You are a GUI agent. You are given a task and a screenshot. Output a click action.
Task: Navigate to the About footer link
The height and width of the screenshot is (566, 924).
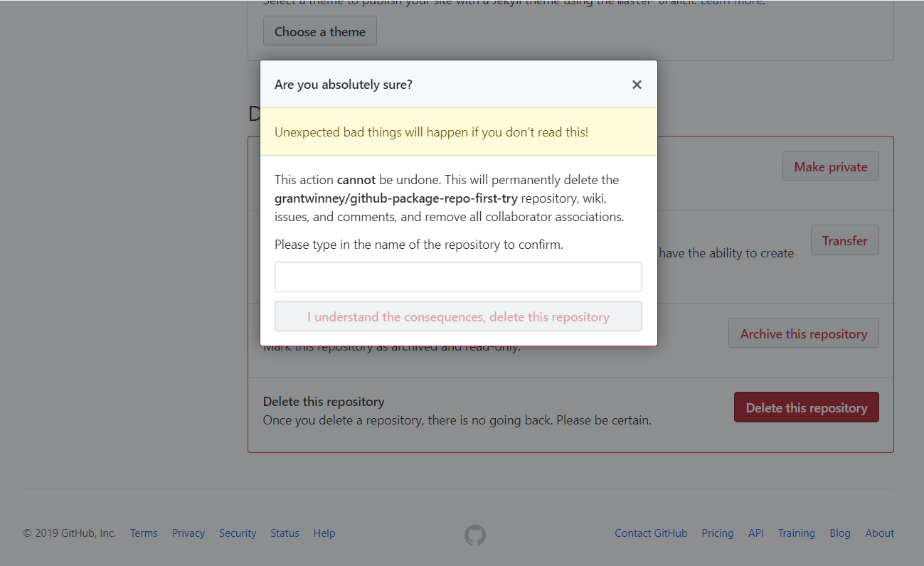[879, 533]
